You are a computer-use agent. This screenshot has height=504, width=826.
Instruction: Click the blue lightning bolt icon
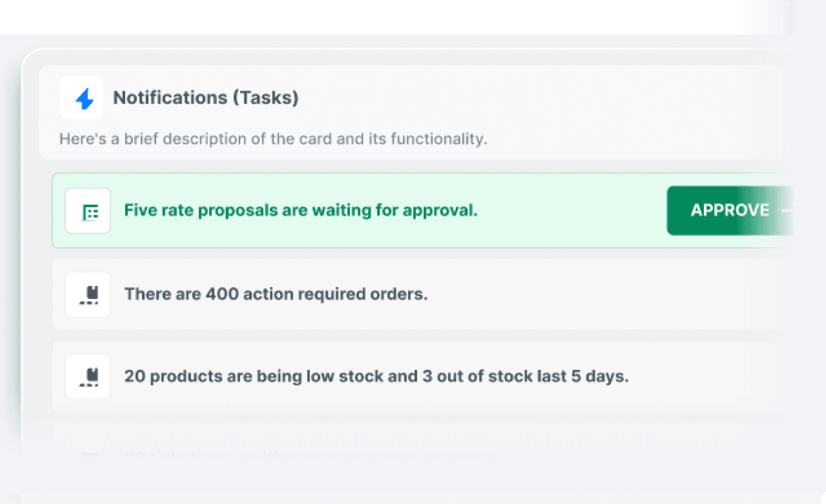pyautogui.click(x=84, y=99)
